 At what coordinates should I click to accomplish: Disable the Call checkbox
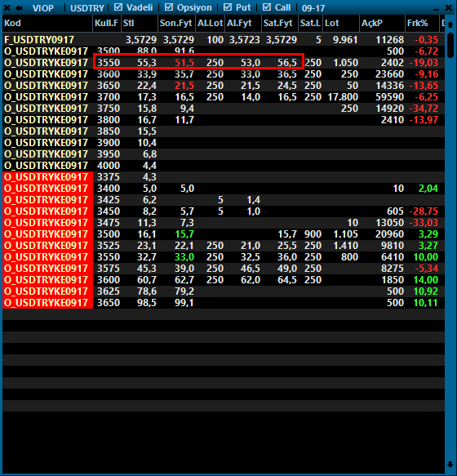[x=266, y=7]
